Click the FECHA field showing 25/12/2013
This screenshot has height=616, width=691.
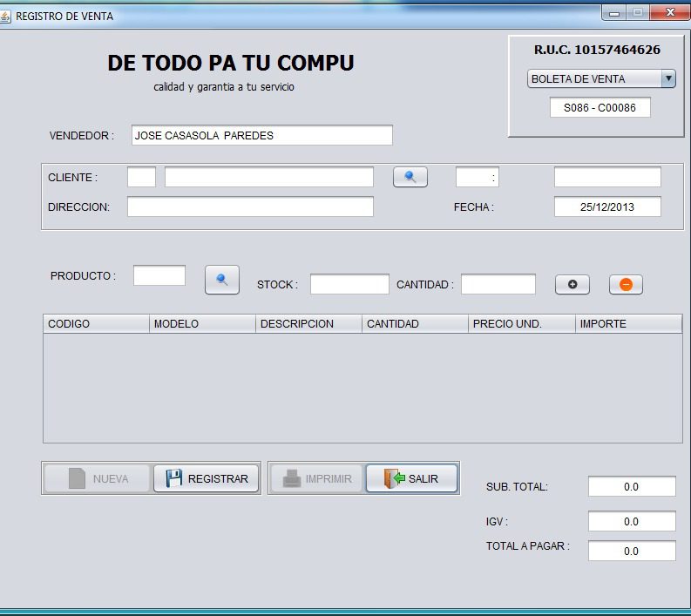(607, 206)
